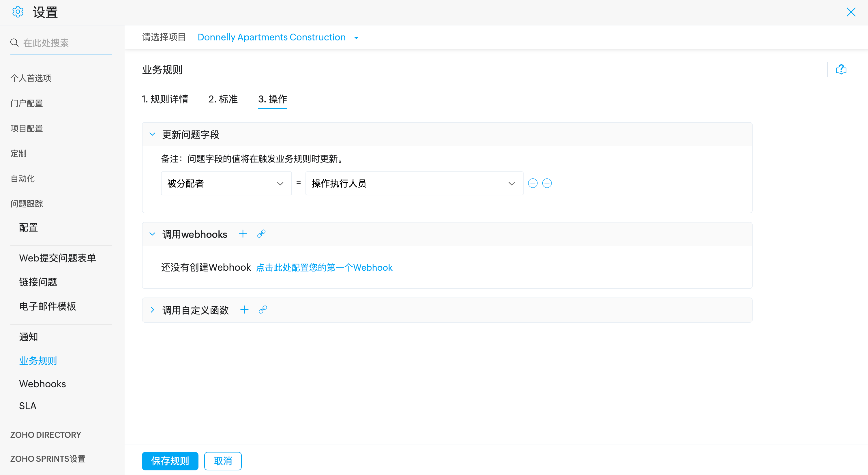Click link to configure first Webhook
Viewport: 868px width, 475px height.
[x=324, y=268]
